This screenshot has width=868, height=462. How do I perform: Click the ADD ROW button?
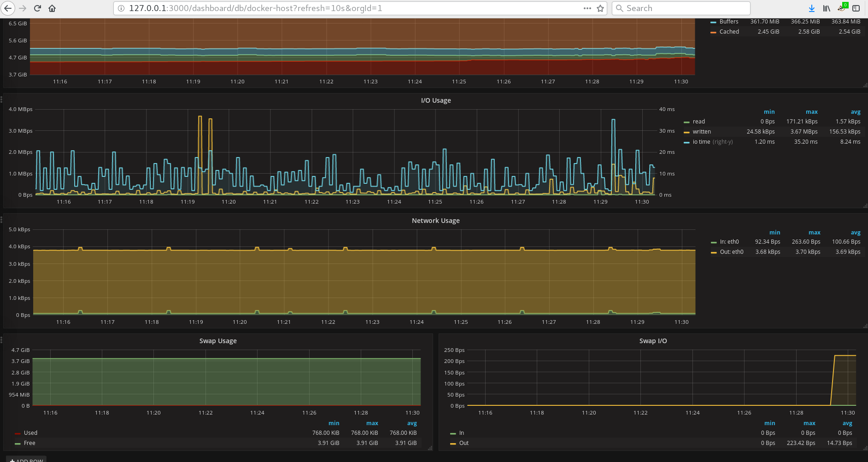coord(27,459)
